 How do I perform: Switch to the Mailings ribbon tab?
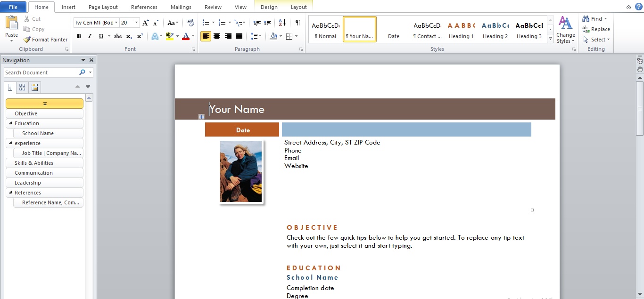[181, 7]
